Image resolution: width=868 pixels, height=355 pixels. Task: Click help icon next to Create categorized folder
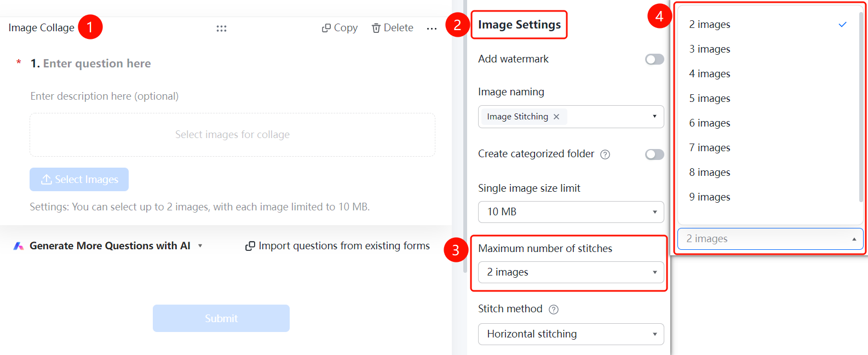coord(605,154)
